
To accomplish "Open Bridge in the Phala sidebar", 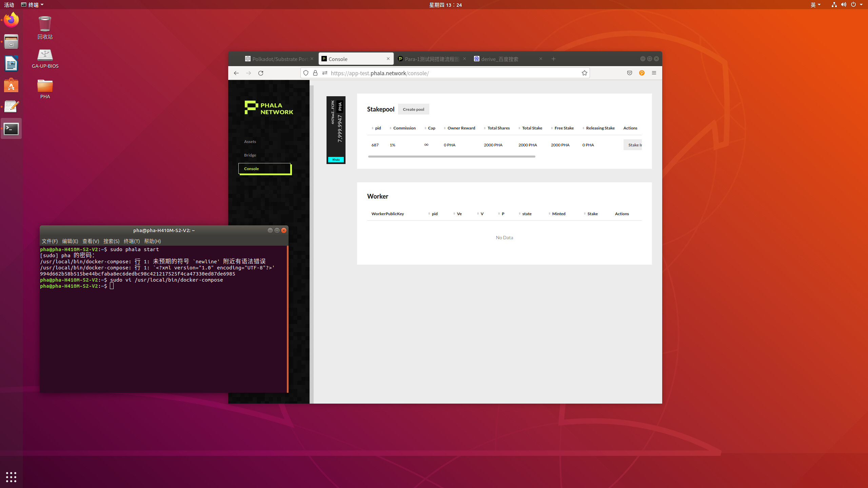I will pyautogui.click(x=250, y=155).
